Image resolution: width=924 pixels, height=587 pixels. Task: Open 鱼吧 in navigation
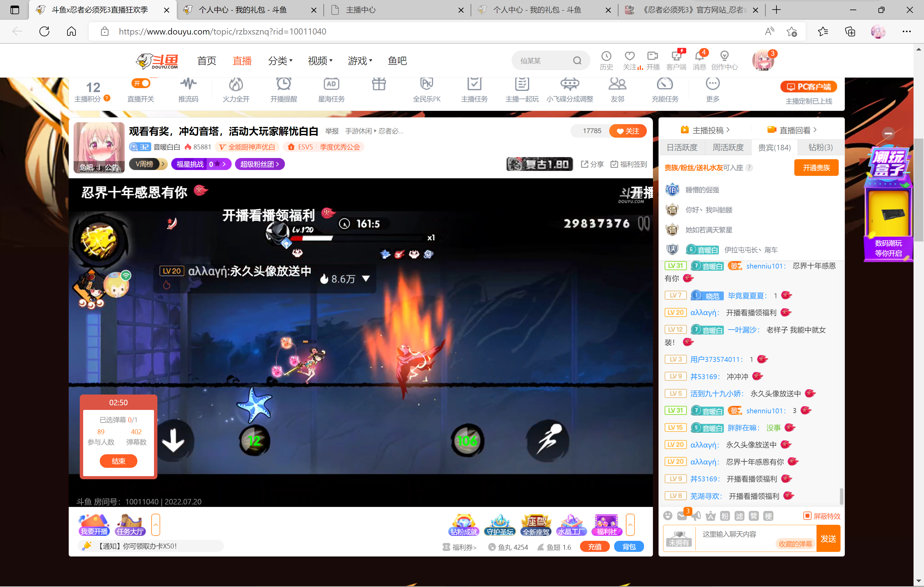coord(397,61)
